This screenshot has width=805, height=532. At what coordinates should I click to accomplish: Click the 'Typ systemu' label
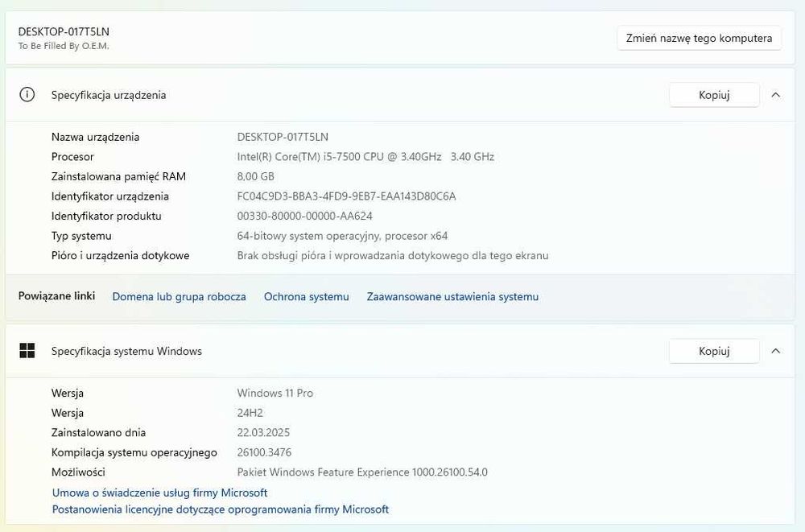pos(81,236)
